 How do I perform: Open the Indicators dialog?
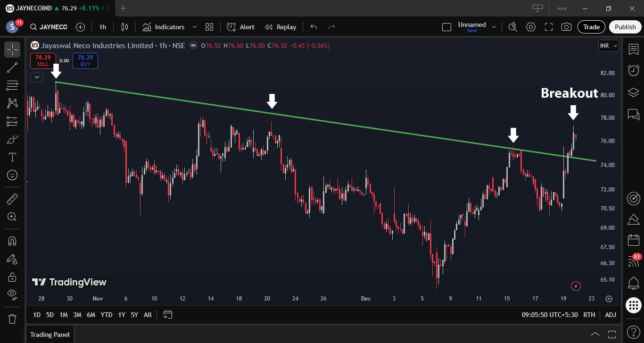[164, 27]
